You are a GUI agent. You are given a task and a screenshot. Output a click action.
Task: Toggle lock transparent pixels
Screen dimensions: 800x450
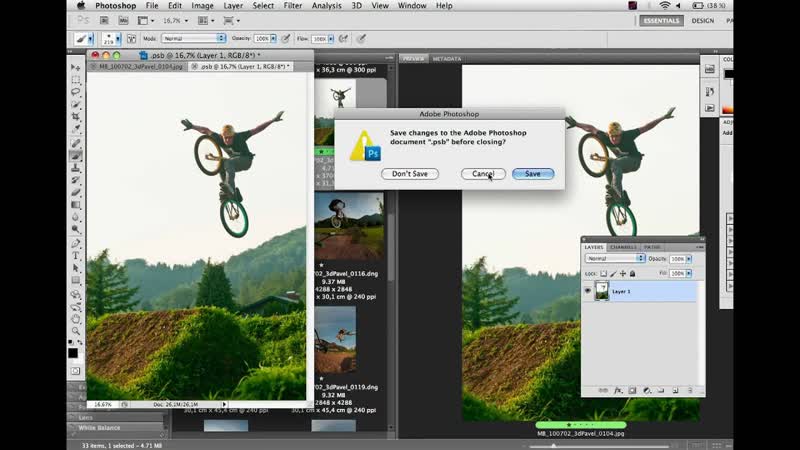tap(604, 273)
